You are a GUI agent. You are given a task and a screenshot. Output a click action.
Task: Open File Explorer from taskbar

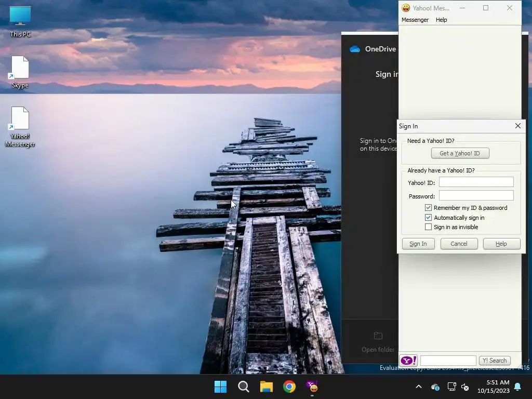(267, 387)
